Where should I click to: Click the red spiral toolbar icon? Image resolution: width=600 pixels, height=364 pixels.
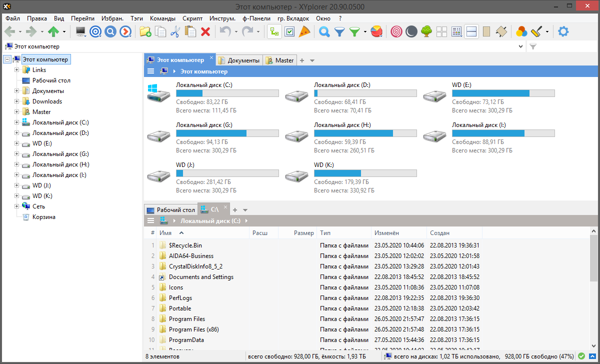click(x=395, y=31)
